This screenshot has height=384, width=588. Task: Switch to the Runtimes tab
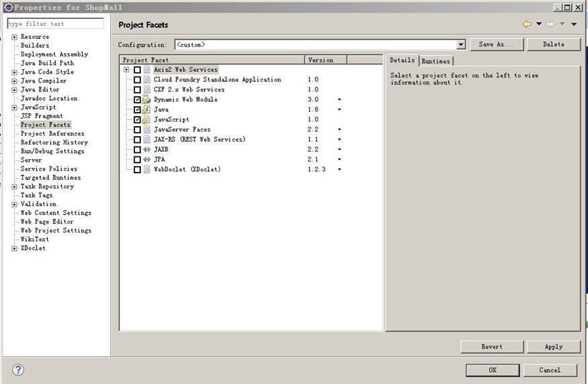pyautogui.click(x=436, y=61)
